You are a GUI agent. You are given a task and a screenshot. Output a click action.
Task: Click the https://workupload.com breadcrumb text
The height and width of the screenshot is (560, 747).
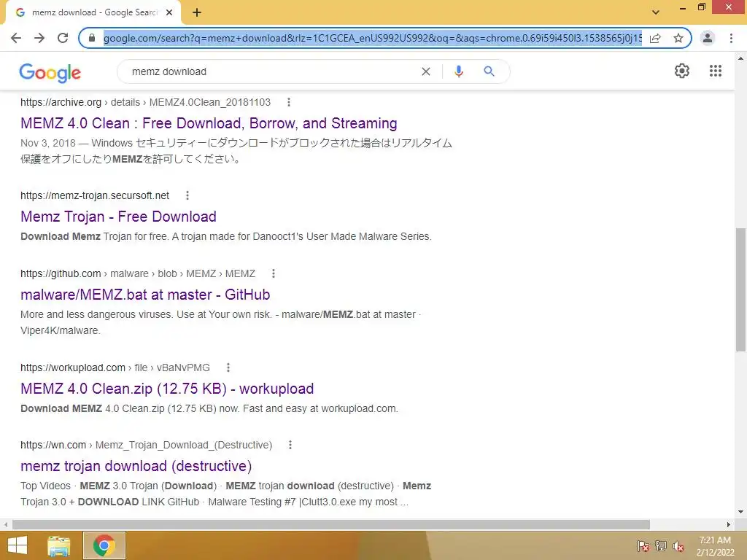coord(73,367)
